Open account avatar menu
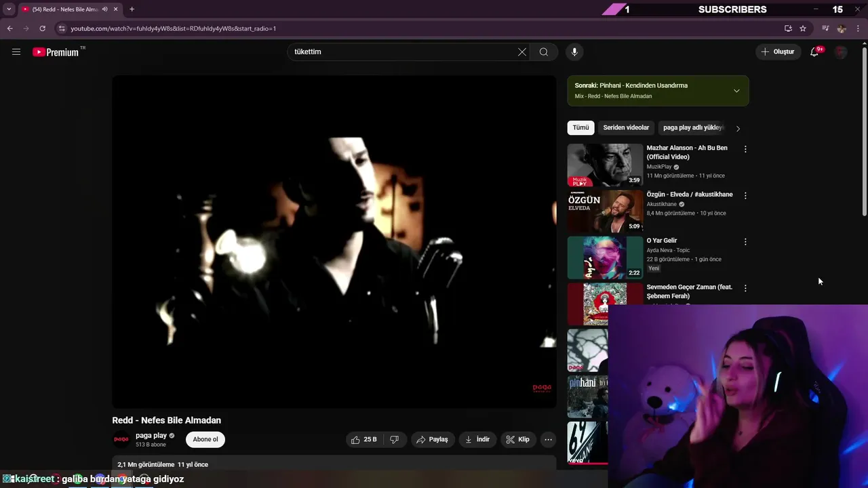The image size is (868, 488). pos(841,52)
